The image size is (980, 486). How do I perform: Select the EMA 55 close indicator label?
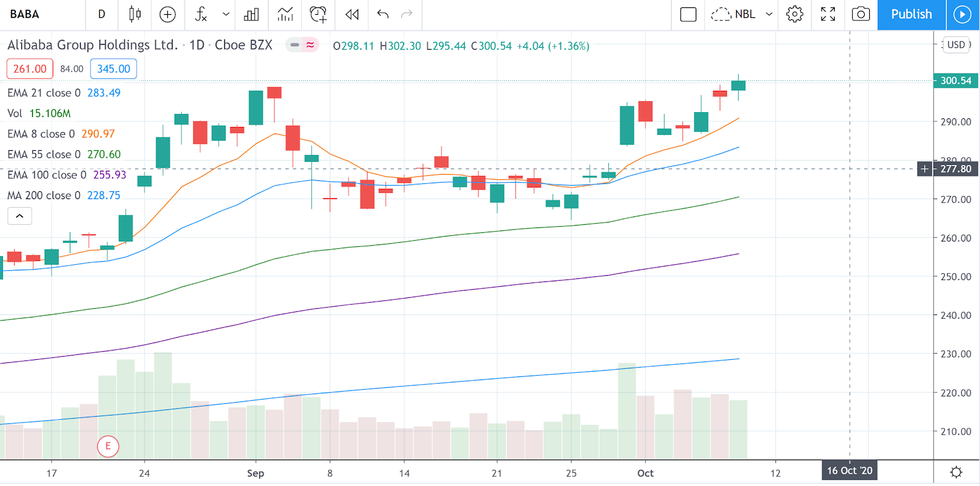tap(44, 154)
